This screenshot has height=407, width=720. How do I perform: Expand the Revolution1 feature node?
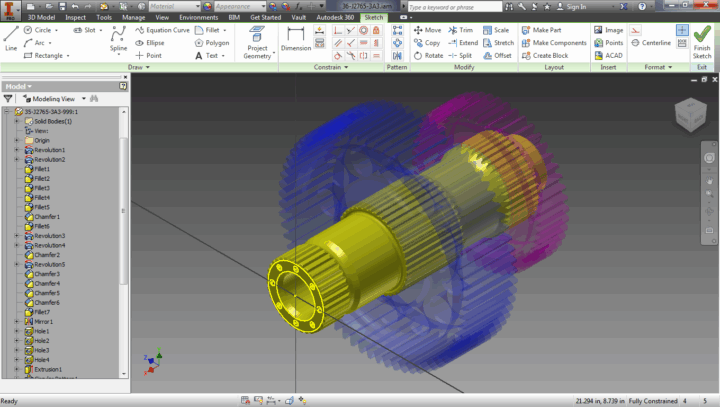(17, 150)
